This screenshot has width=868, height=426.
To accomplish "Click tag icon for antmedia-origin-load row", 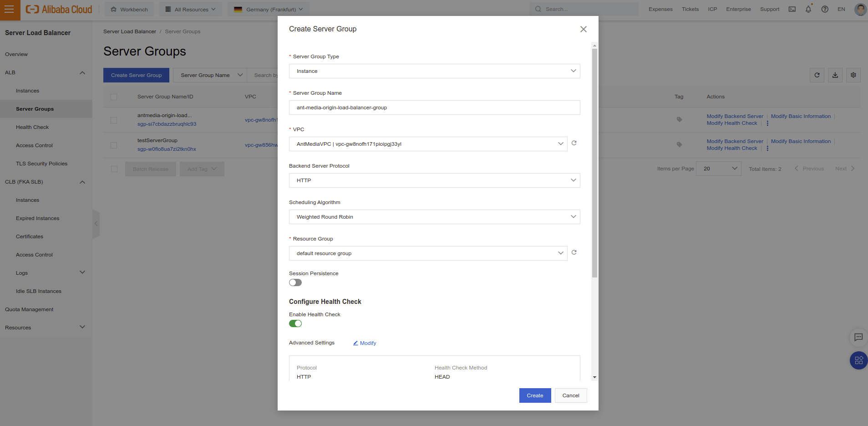I will click(679, 120).
